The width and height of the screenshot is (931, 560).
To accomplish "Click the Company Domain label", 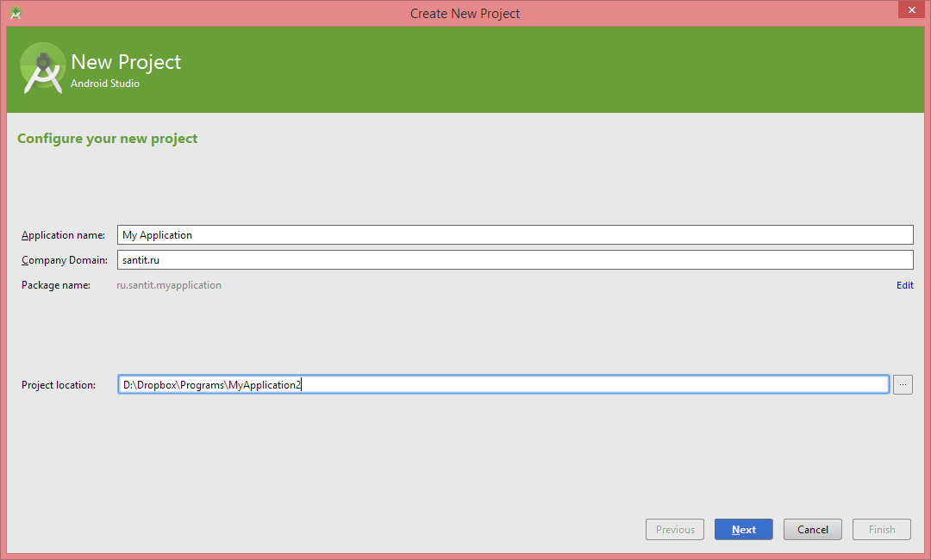I will pos(64,260).
